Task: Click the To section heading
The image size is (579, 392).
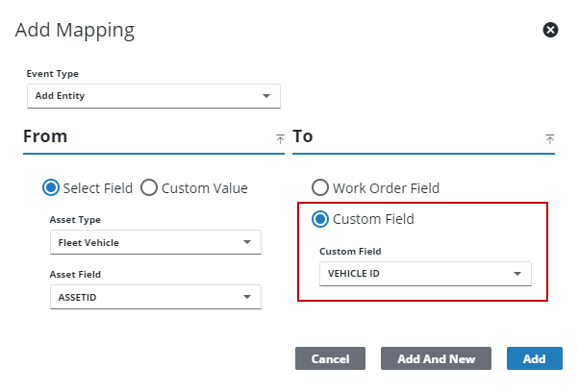Action: click(x=303, y=136)
